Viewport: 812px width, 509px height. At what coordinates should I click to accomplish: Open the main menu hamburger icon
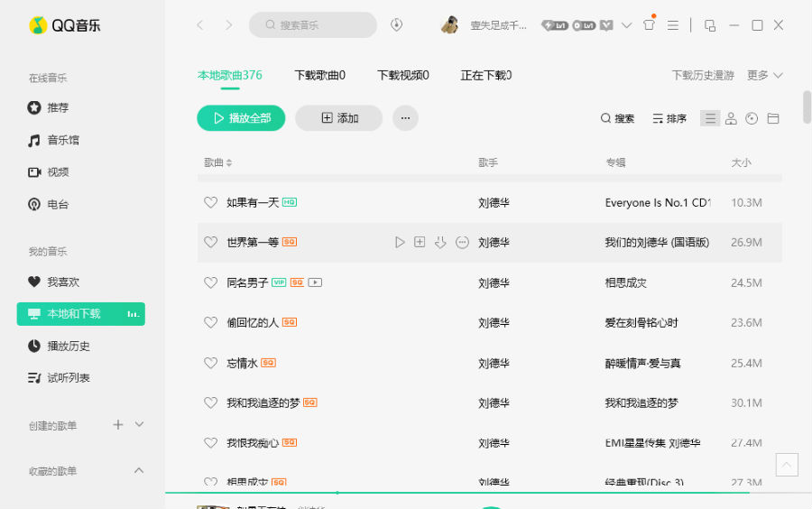coord(673,25)
